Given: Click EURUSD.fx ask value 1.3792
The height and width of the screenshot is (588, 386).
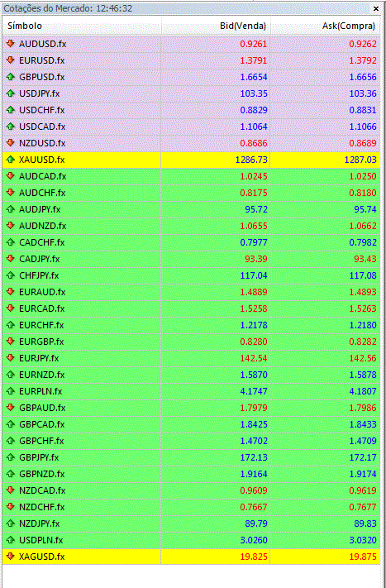Looking at the screenshot, I should pos(363,60).
